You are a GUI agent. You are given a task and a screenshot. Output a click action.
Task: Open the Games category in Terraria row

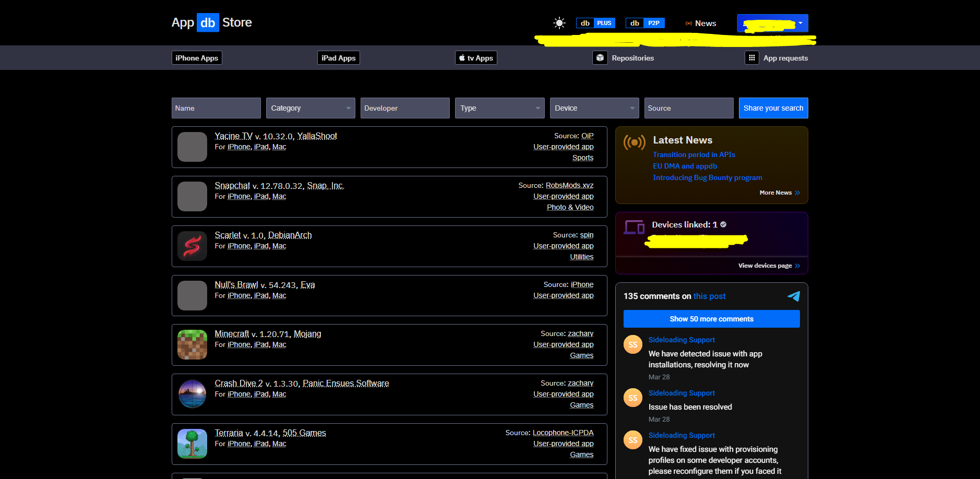[x=582, y=454]
